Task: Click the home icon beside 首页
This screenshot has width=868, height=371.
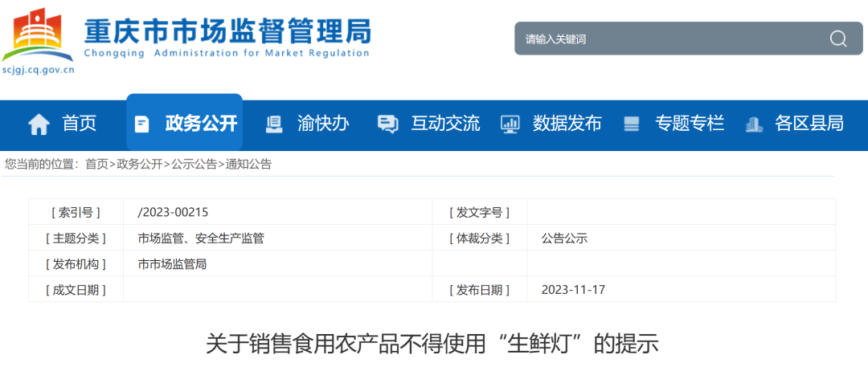Action: click(x=39, y=124)
